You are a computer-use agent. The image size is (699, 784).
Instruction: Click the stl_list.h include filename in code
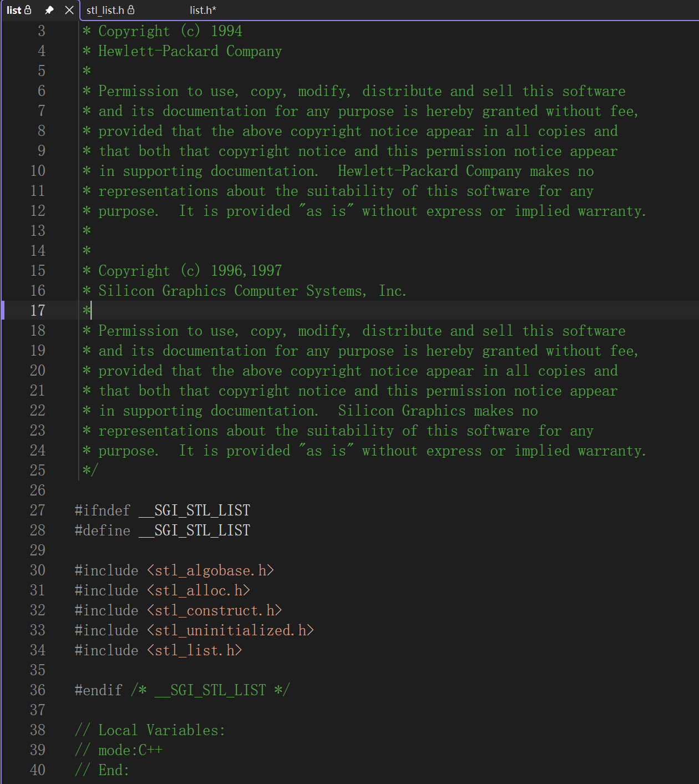(x=195, y=650)
